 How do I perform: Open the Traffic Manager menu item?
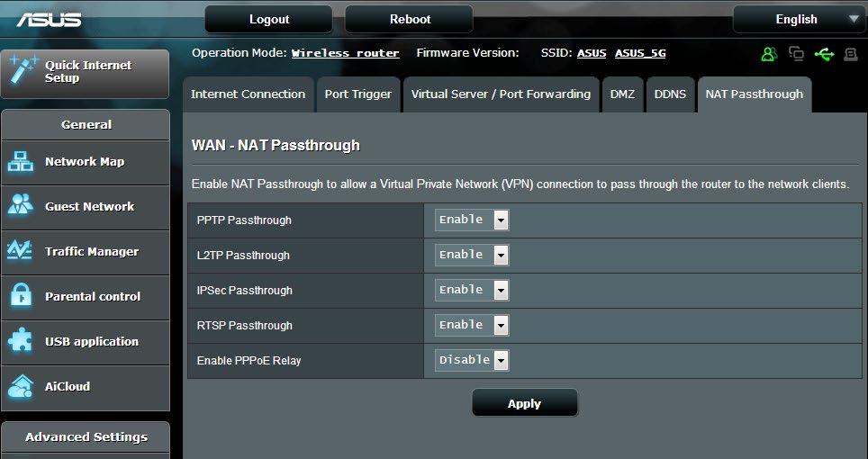click(86, 252)
